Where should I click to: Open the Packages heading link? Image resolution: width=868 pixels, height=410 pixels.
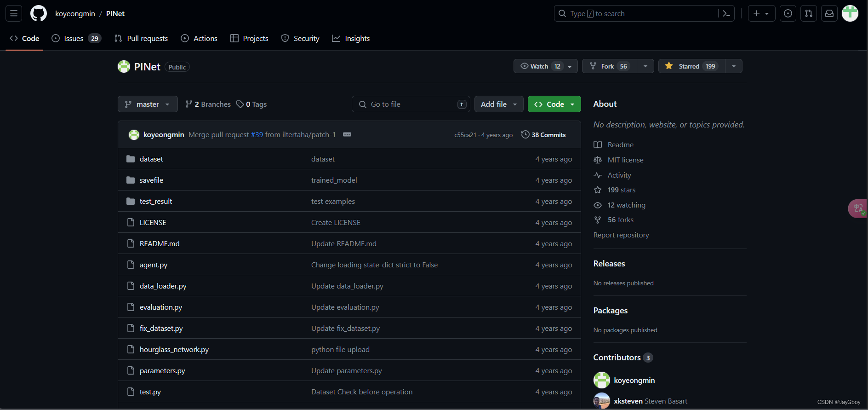(x=611, y=310)
